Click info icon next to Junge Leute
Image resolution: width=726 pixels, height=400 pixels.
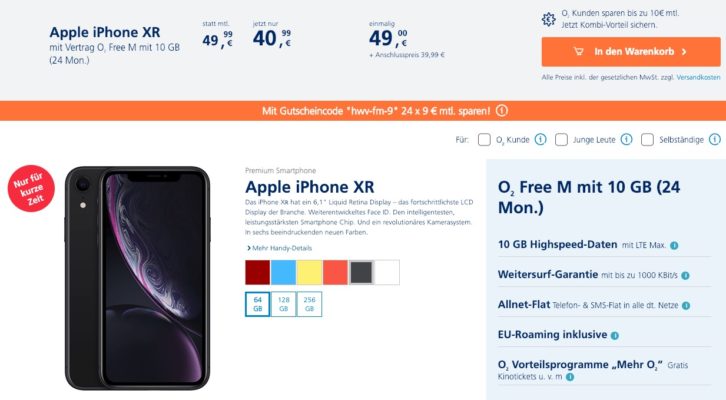[x=626, y=139]
